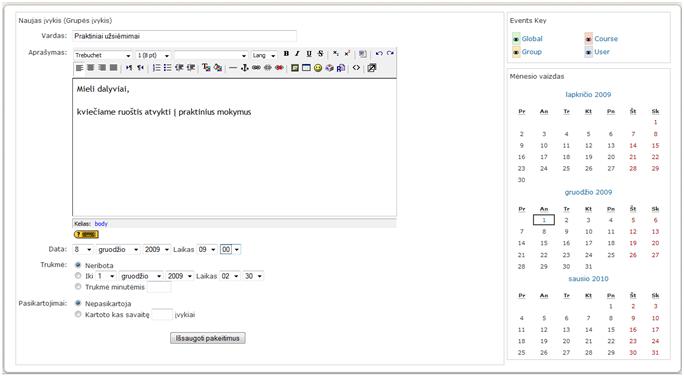Viewport: 684px width, 377px height.
Task: Toggle Global events visibility
Action: pyautogui.click(x=516, y=39)
